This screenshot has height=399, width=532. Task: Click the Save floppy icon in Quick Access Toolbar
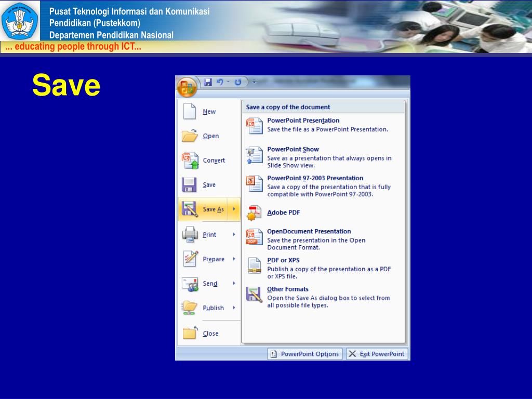tap(208, 82)
